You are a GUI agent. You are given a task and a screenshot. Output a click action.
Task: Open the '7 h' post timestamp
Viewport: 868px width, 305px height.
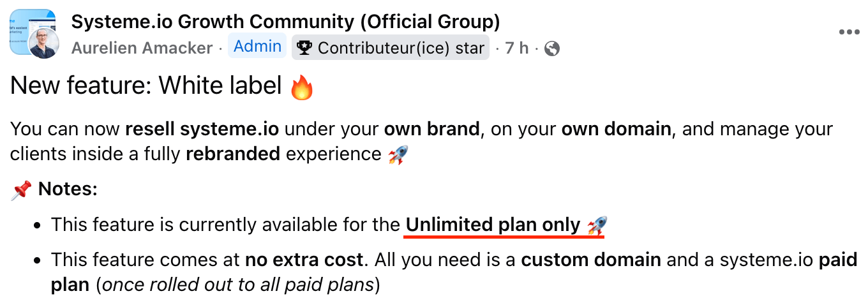(516, 48)
